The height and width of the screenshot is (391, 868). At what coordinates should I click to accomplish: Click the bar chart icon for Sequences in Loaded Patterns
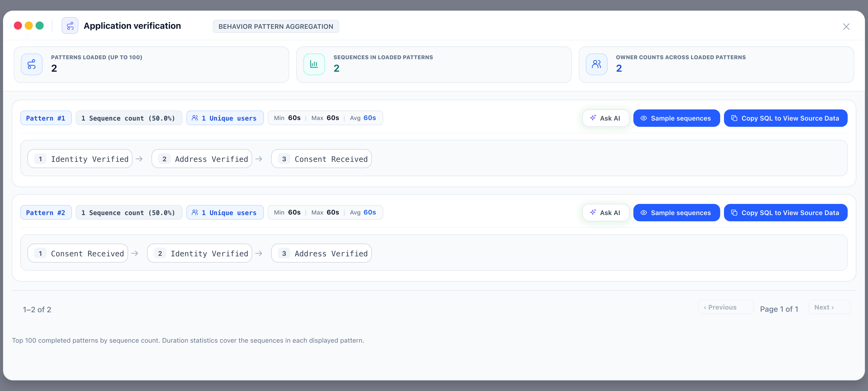tap(314, 64)
